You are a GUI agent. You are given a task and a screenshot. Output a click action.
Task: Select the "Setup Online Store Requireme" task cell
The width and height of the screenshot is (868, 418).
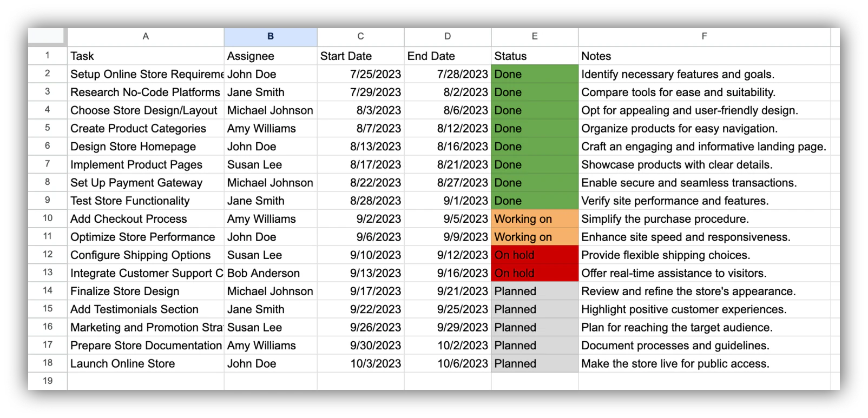click(146, 74)
